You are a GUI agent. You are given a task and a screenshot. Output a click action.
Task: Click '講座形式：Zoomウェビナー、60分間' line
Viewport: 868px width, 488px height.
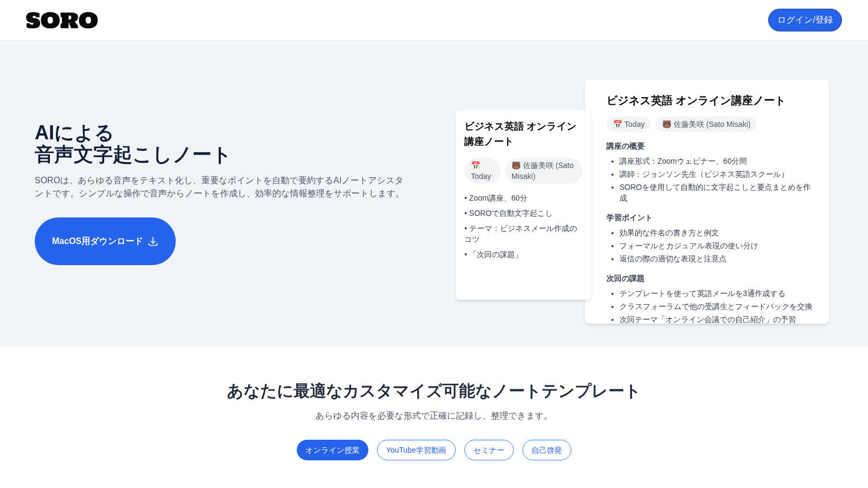(683, 161)
